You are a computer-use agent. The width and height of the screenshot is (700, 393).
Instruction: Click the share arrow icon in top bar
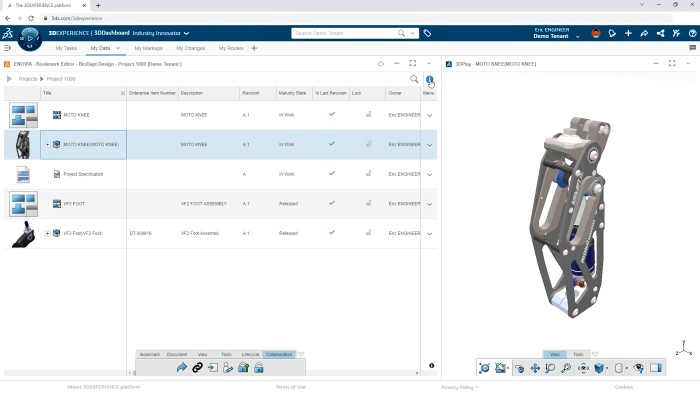tap(644, 33)
